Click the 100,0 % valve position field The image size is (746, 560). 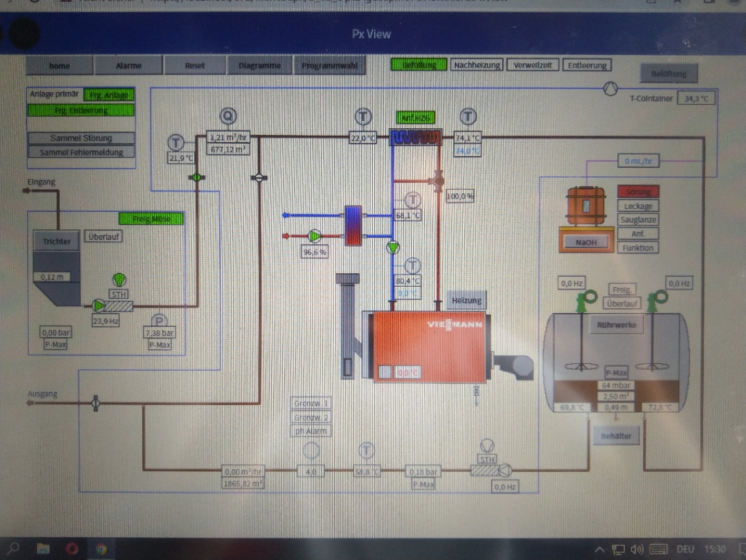point(459,197)
